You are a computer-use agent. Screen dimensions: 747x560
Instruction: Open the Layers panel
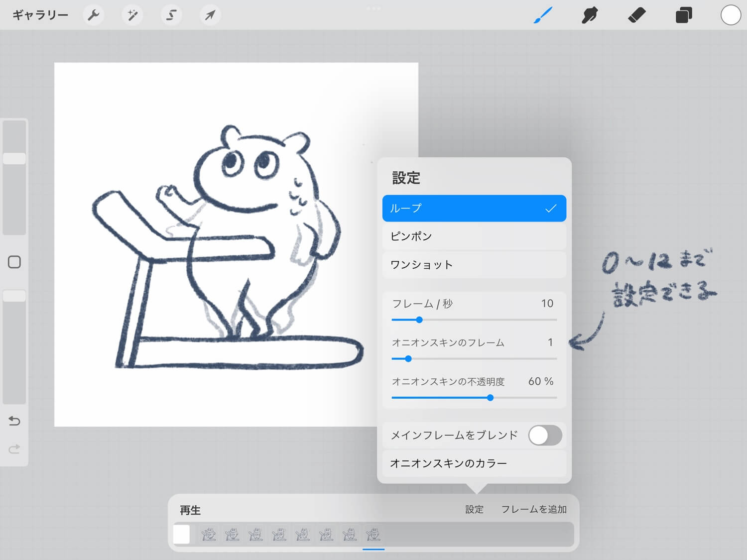683,15
